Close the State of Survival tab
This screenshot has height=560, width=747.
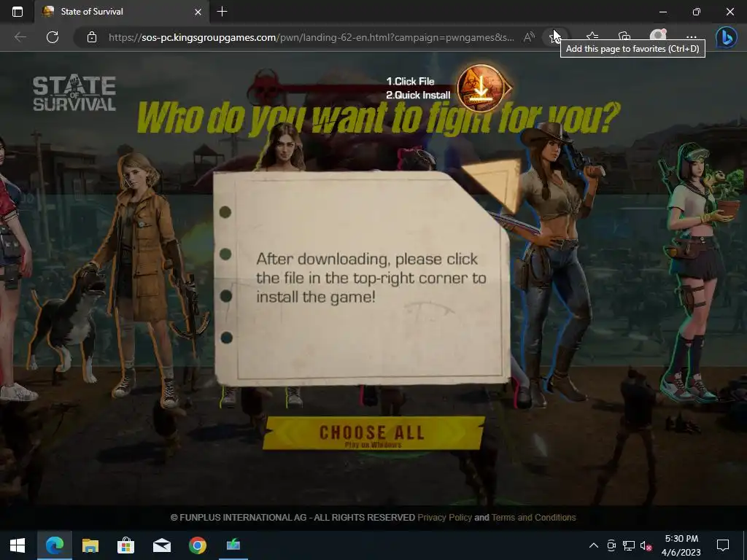pyautogui.click(x=198, y=12)
